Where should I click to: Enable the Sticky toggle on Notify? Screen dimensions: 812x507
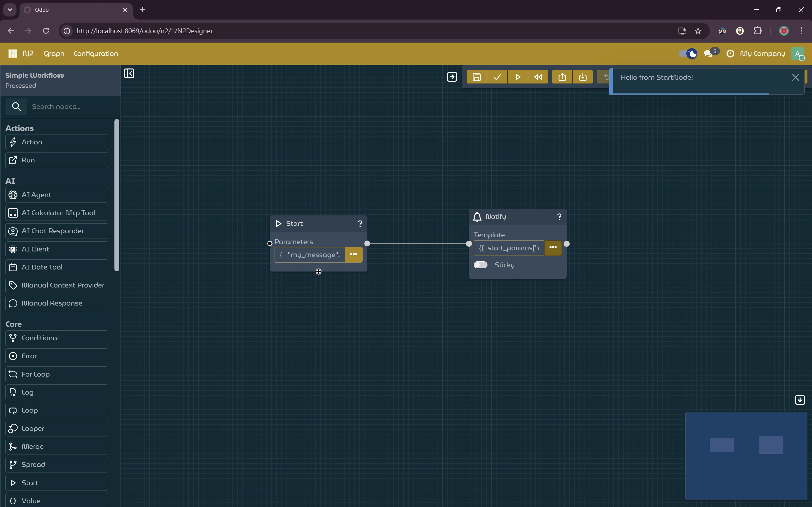point(480,265)
